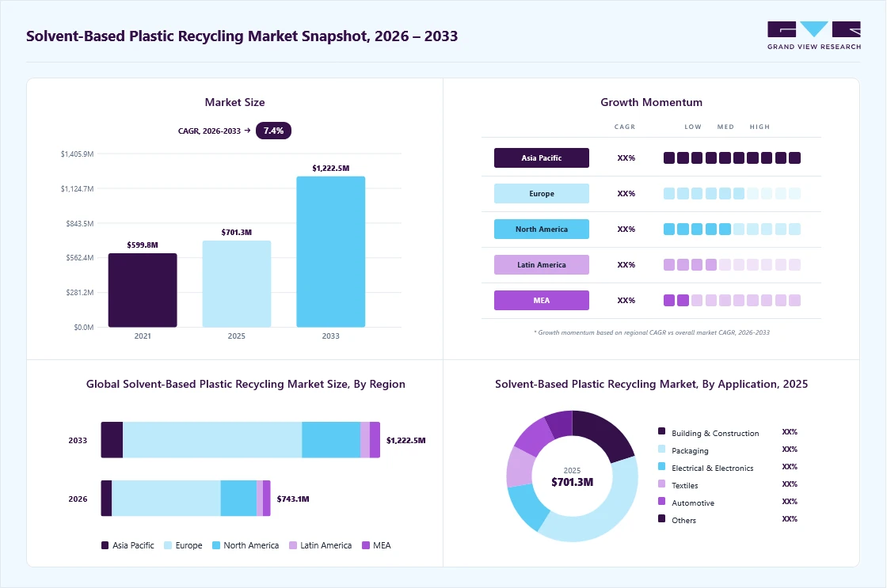Click the Automotive legend label
This screenshot has width=887, height=588.
pyautogui.click(x=693, y=503)
